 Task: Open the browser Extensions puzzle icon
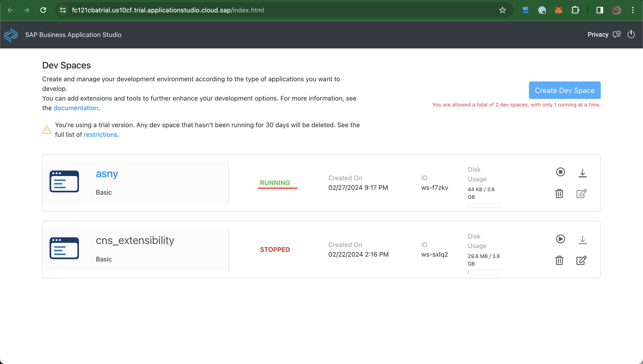pyautogui.click(x=575, y=10)
